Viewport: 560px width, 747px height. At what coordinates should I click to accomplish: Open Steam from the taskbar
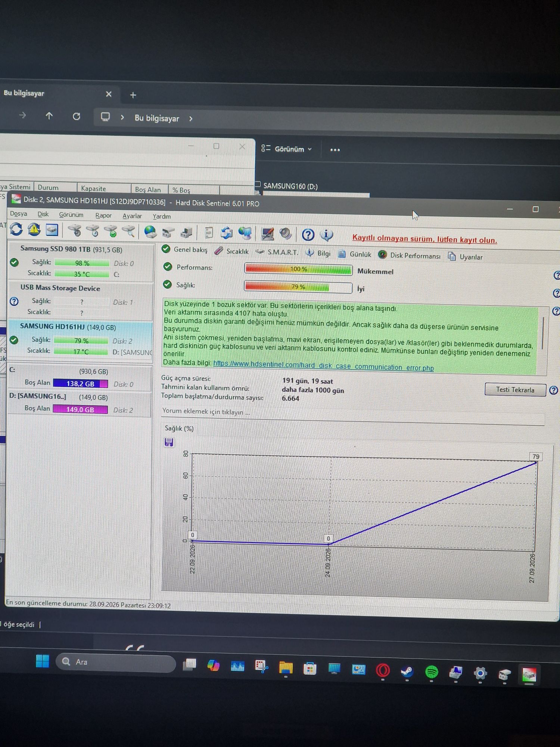407,672
